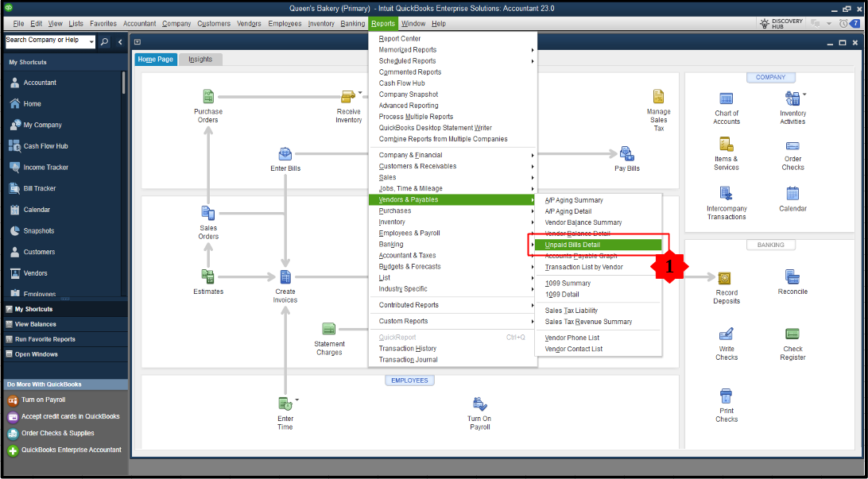Open the Chart of Accounts icon
Viewport: 868px width, 479px height.
(727, 99)
